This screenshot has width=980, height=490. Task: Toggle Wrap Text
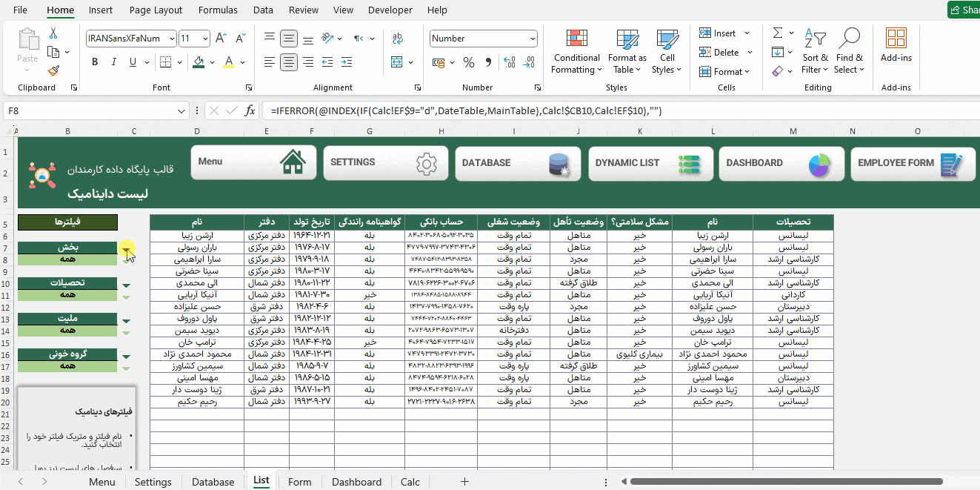397,39
